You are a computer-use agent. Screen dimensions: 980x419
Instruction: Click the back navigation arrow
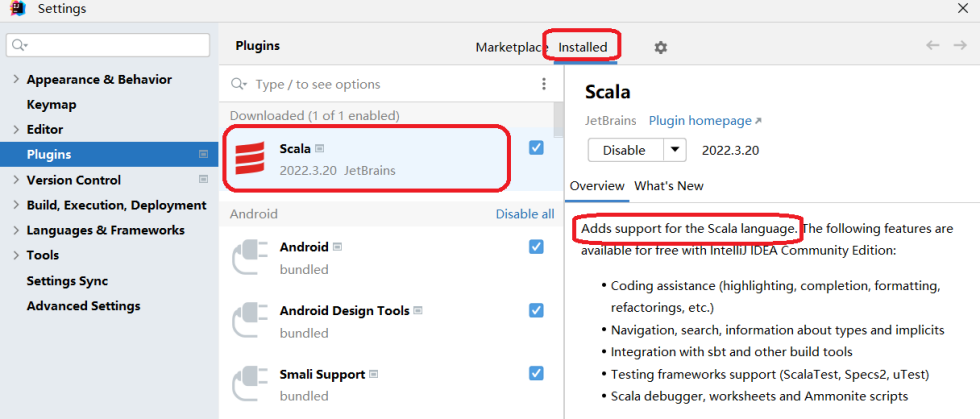[932, 46]
